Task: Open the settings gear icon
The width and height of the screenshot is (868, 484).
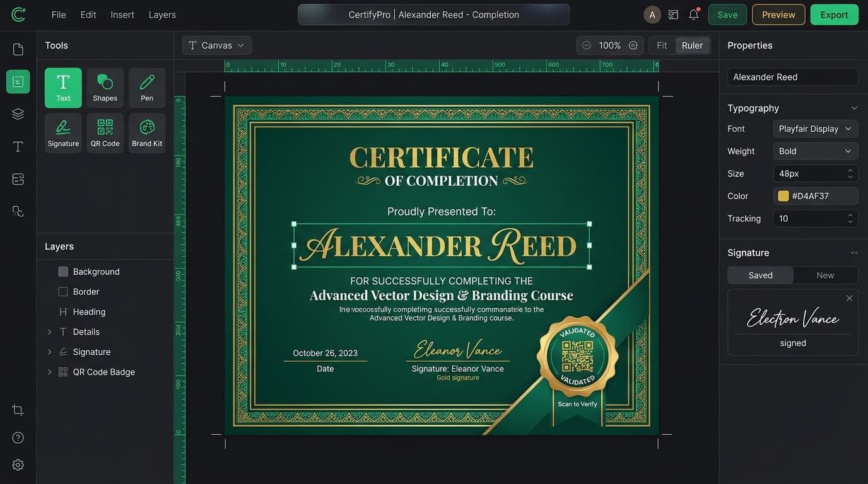Action: click(18, 464)
